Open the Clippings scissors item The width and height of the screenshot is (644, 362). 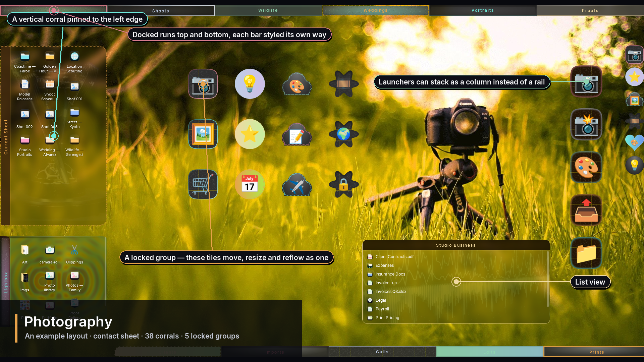pos(74,254)
